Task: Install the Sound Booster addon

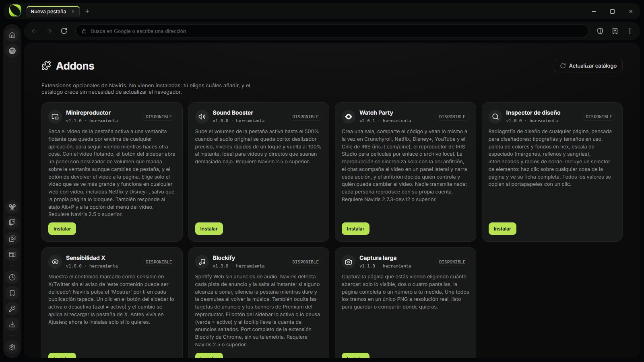Action: [x=209, y=228]
